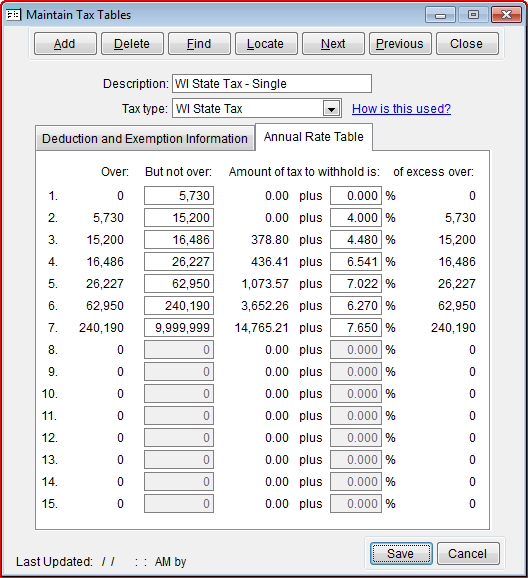Click the Description text field

coord(272,84)
